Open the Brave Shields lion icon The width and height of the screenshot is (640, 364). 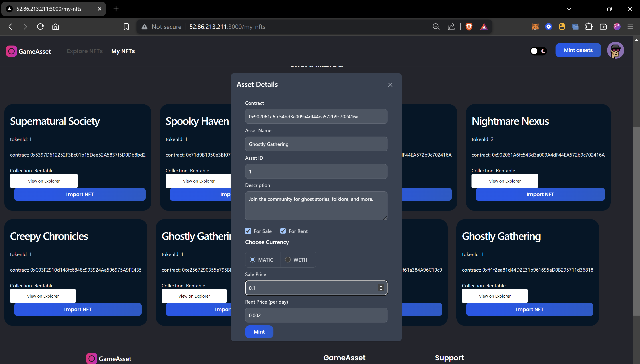tap(469, 27)
